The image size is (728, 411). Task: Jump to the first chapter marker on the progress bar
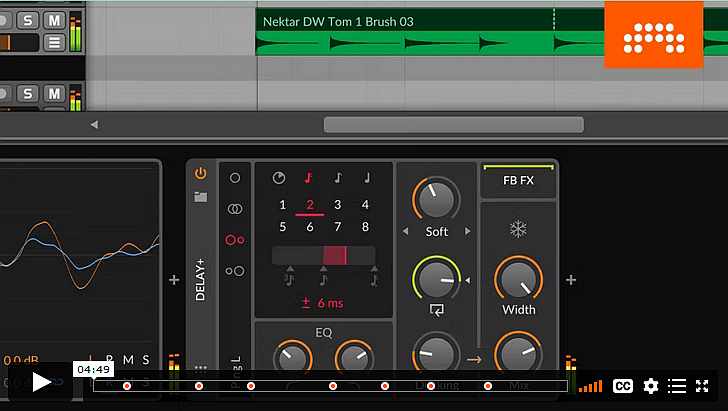click(x=127, y=386)
